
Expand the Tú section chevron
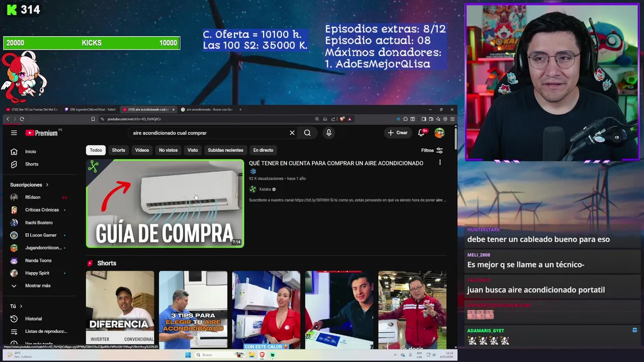click(21, 306)
